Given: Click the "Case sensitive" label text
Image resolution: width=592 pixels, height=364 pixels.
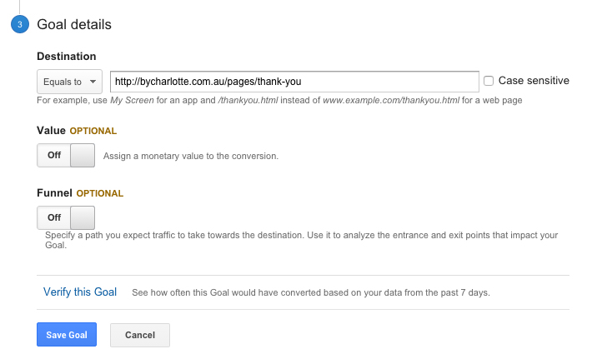Looking at the screenshot, I should (x=534, y=81).
